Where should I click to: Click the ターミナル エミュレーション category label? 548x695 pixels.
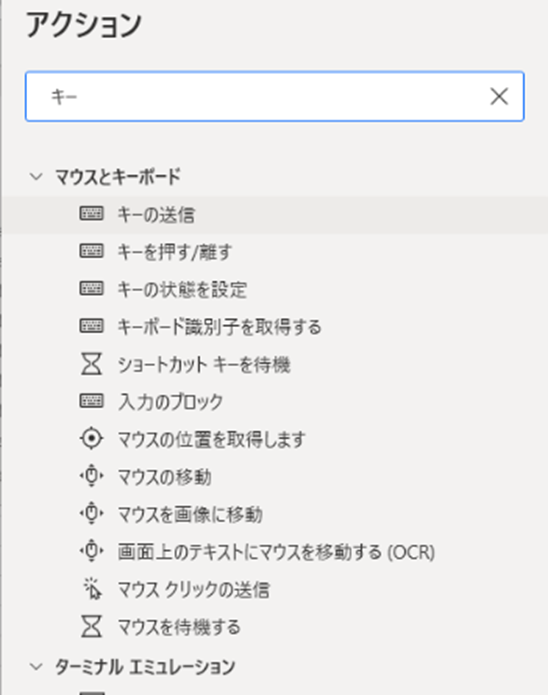pyautogui.click(x=145, y=667)
